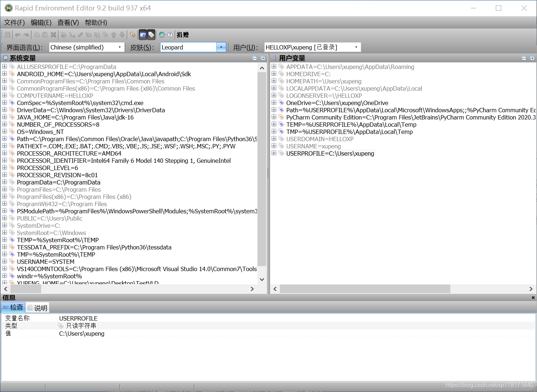Expand the system Path variable node
Image resolution: width=537 pixels, height=392 pixels.
click(x=5, y=139)
